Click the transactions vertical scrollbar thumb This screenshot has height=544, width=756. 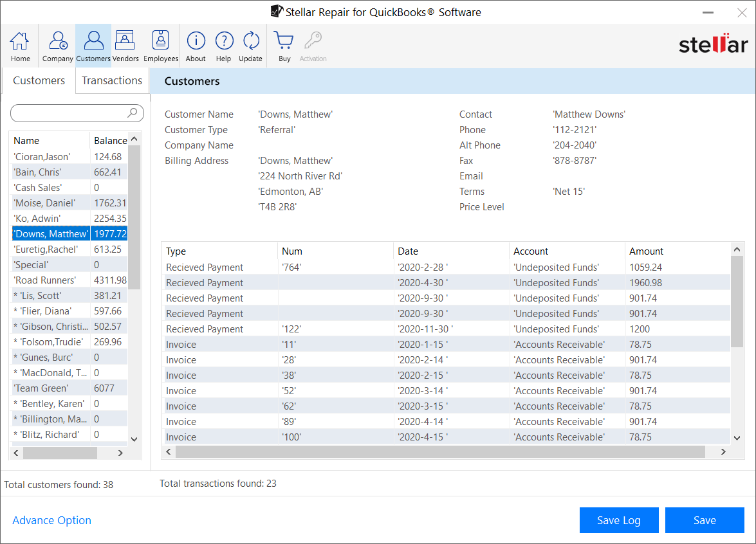click(737, 301)
